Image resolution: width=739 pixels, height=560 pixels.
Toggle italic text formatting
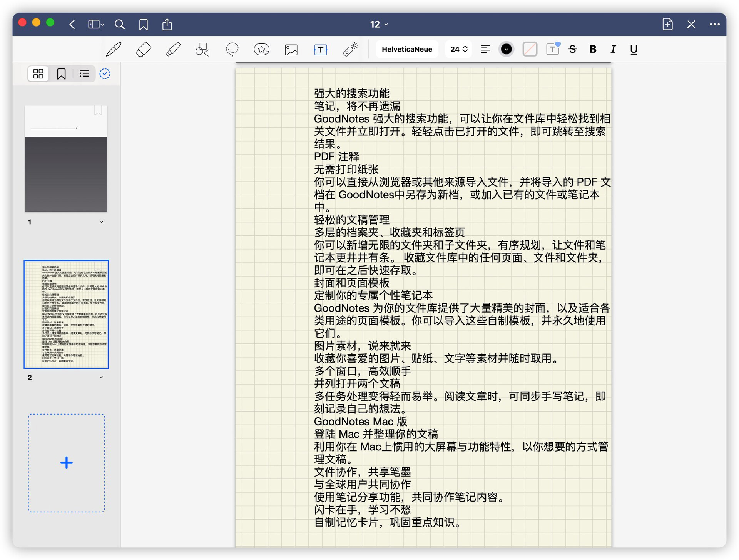[613, 49]
